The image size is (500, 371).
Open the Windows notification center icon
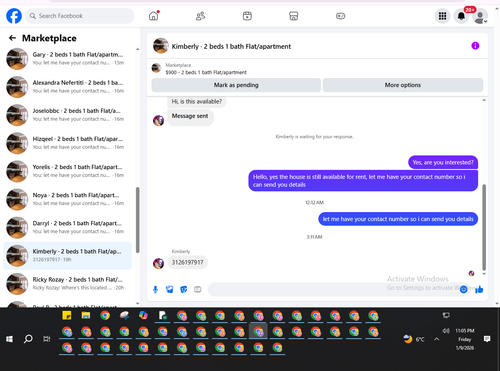tap(487, 339)
